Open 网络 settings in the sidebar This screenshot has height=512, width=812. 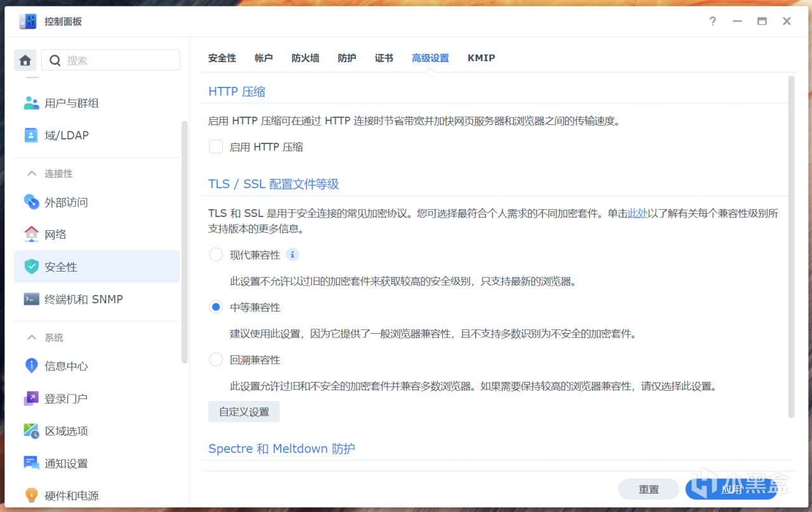[97, 235]
